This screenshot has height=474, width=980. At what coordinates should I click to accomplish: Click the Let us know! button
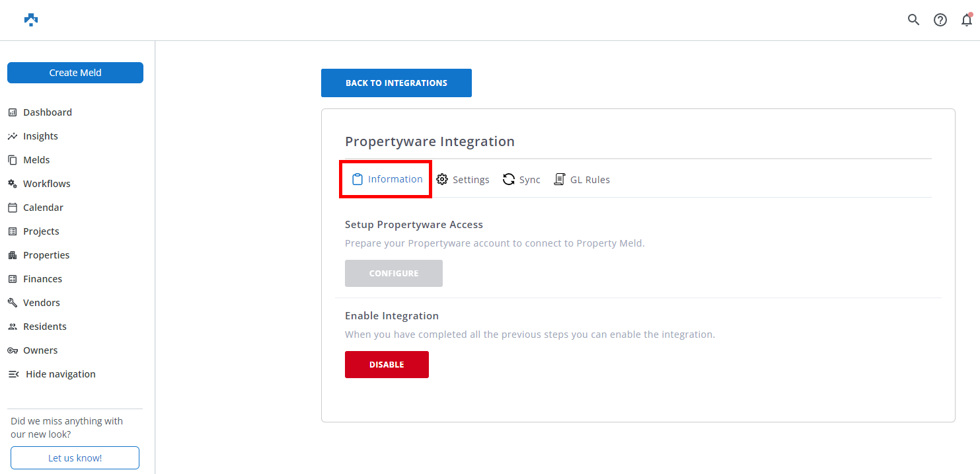(75, 457)
